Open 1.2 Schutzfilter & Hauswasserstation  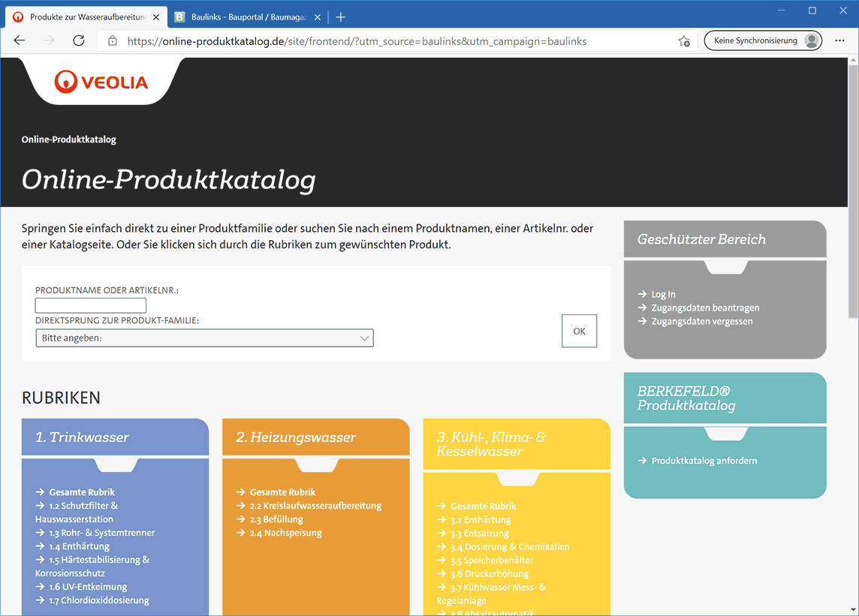[x=77, y=512]
